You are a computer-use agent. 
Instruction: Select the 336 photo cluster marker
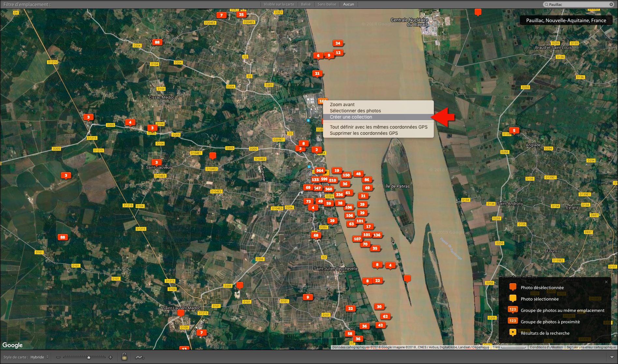[339, 194]
